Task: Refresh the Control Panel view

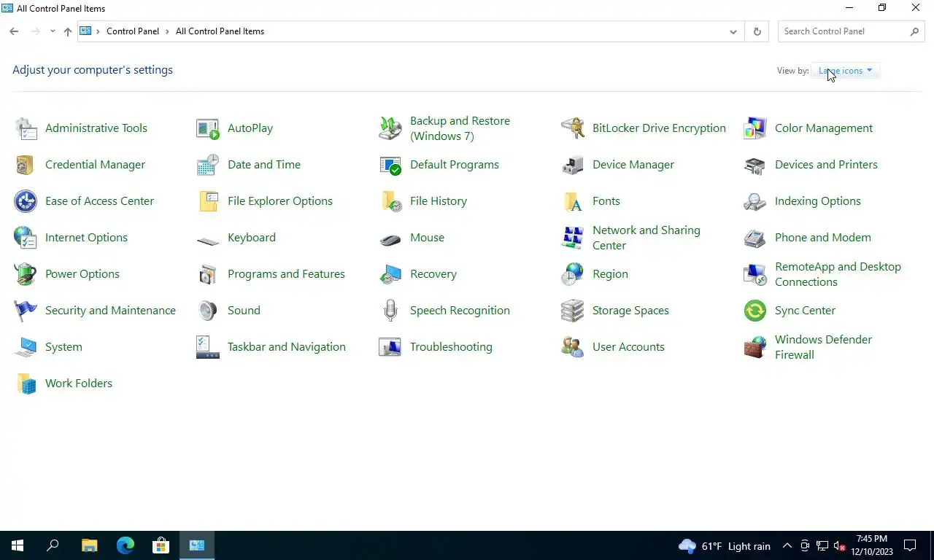Action: pos(757,31)
